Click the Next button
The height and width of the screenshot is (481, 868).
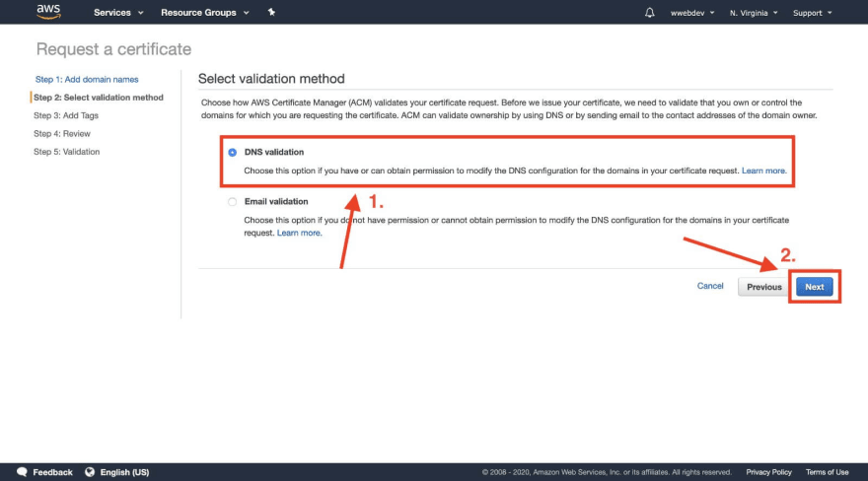coord(815,287)
